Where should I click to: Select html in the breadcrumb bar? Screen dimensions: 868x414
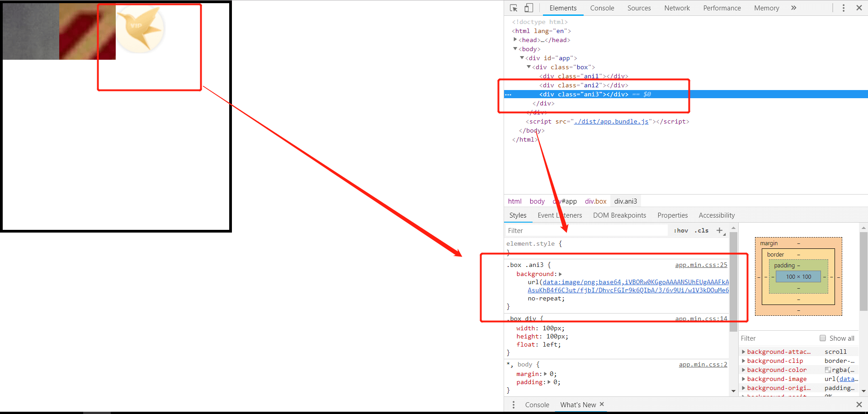point(514,201)
